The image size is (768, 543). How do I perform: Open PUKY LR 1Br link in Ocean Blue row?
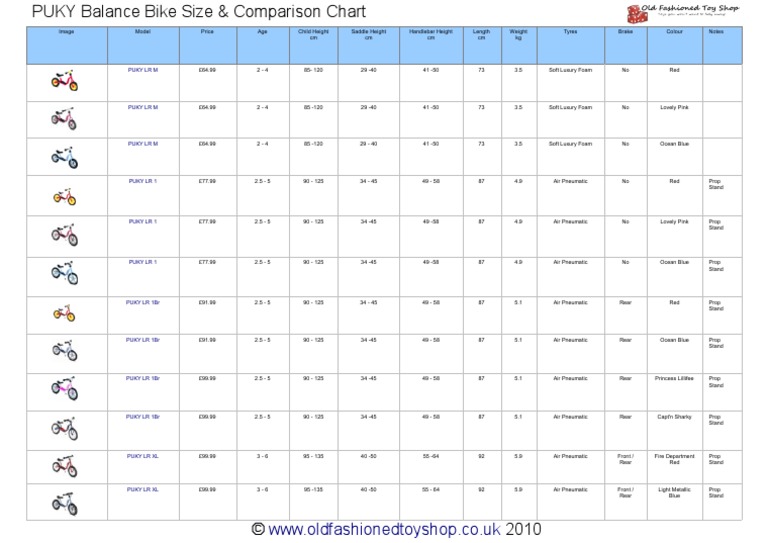click(x=143, y=340)
